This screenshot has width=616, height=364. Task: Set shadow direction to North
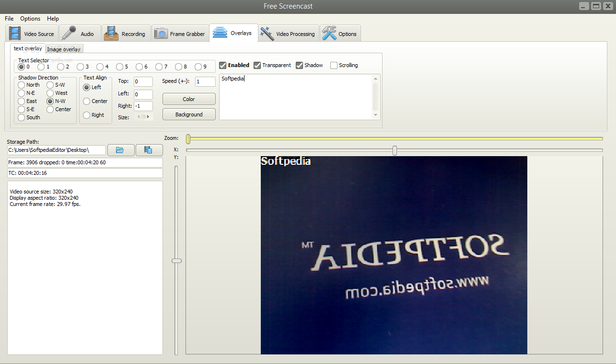tap(22, 85)
